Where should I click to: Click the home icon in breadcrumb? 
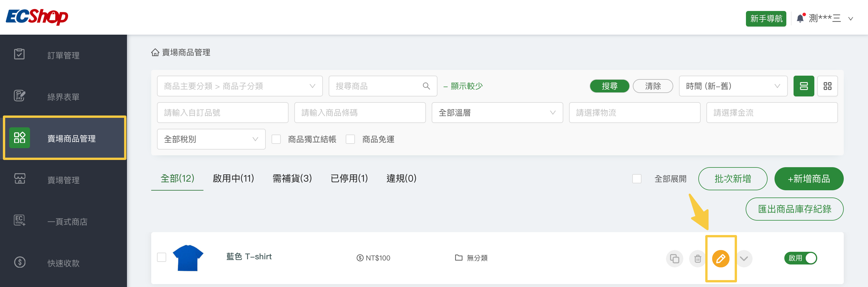point(155,52)
